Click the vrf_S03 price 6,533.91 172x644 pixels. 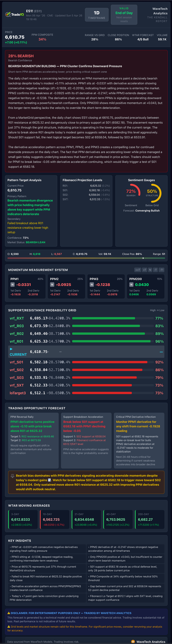point(39,377)
